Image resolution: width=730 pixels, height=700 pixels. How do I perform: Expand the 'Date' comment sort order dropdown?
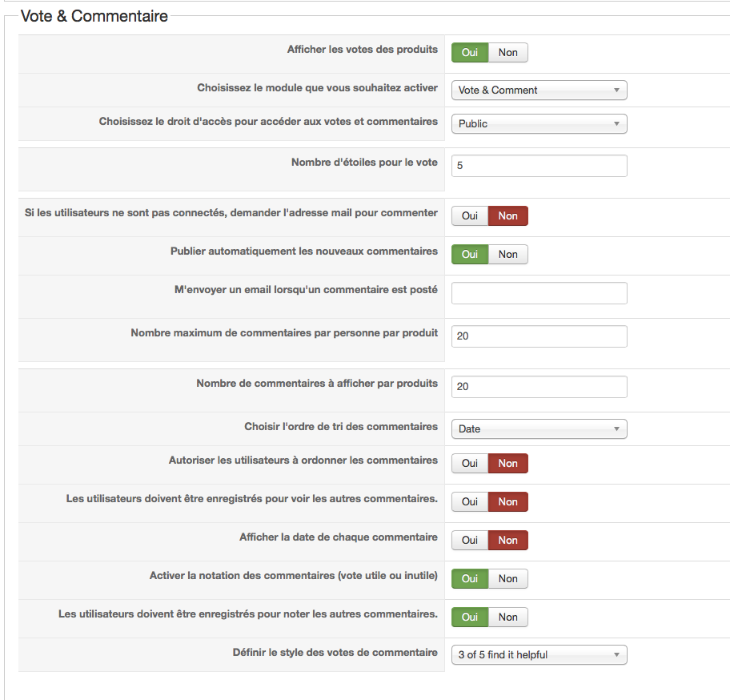[539, 429]
